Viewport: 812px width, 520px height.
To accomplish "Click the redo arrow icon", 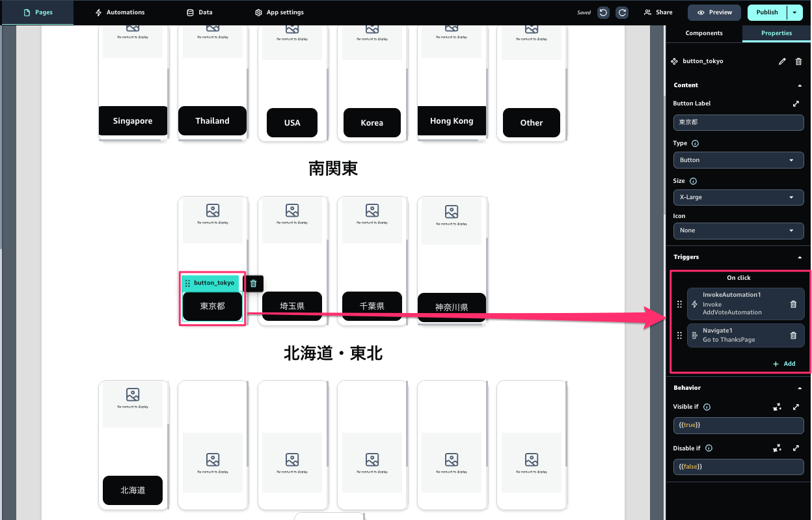I will coord(622,12).
